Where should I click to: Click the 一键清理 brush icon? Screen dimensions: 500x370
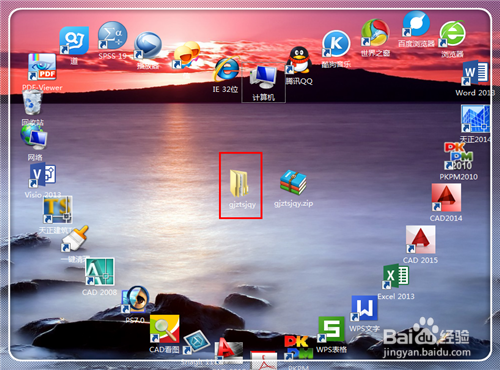tap(75, 239)
